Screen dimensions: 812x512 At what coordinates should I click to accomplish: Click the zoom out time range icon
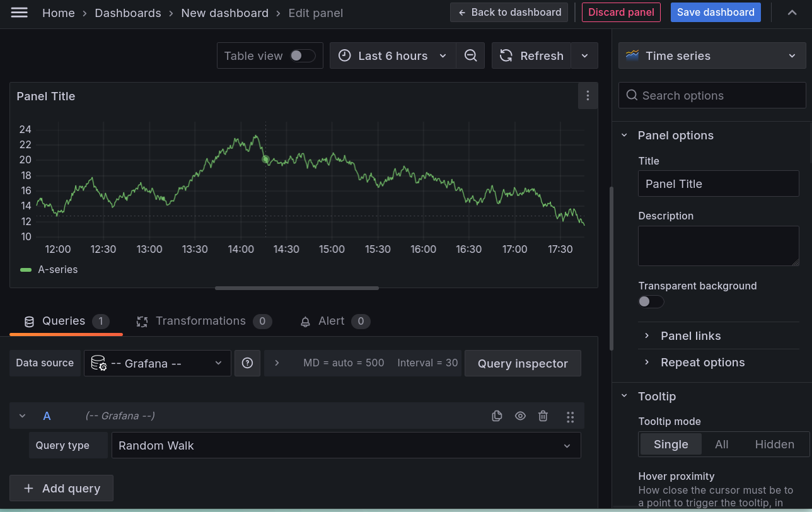[x=470, y=55]
